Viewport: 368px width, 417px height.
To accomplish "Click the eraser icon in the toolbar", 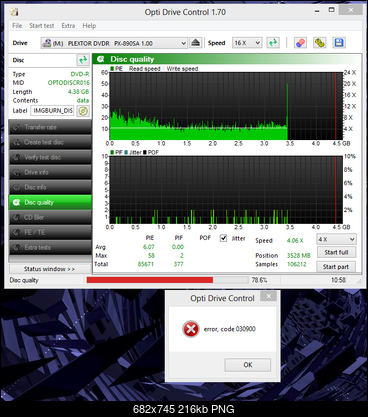I will click(300, 43).
